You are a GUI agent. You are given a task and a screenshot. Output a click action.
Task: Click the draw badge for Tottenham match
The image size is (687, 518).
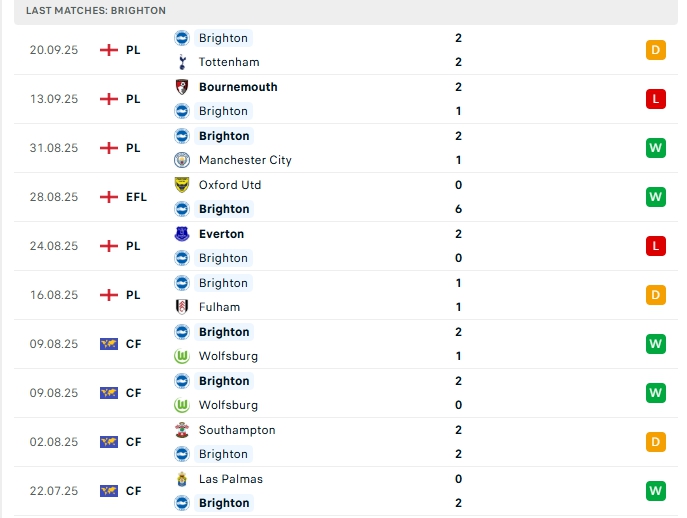656,50
